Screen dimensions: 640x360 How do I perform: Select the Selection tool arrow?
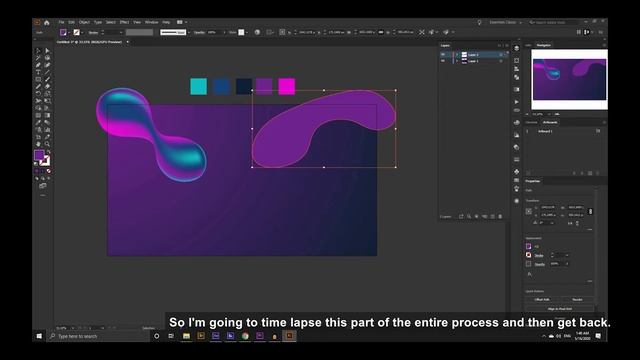38,51
